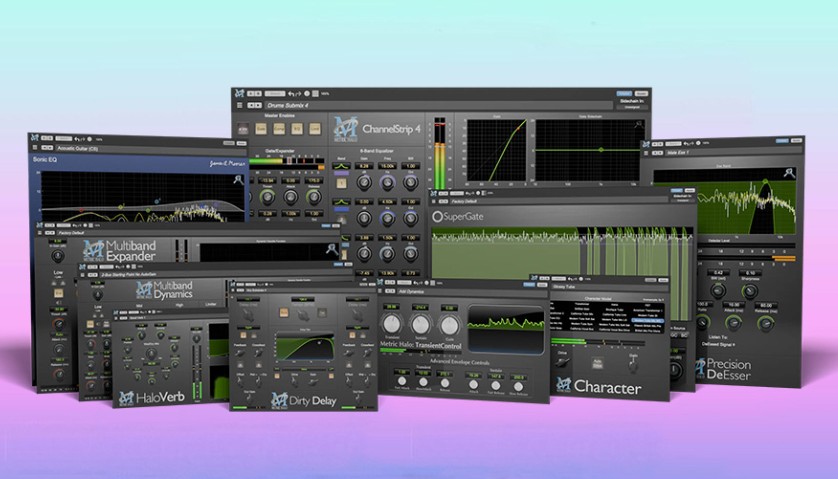This screenshot has height=479, width=838.
Task: Open ChannelStrip 4 Sidechain In dropdown
Action: tap(632, 107)
